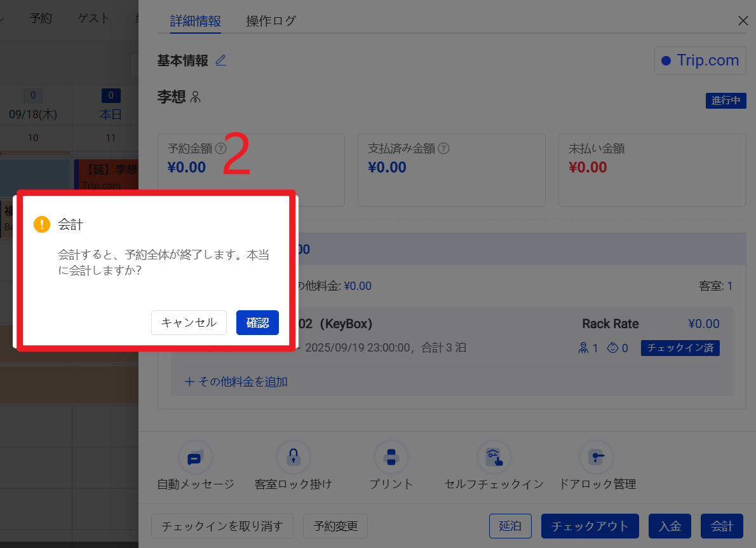Open the 自動メッセージ icon
Image resolution: width=756 pixels, height=548 pixels.
click(x=195, y=458)
